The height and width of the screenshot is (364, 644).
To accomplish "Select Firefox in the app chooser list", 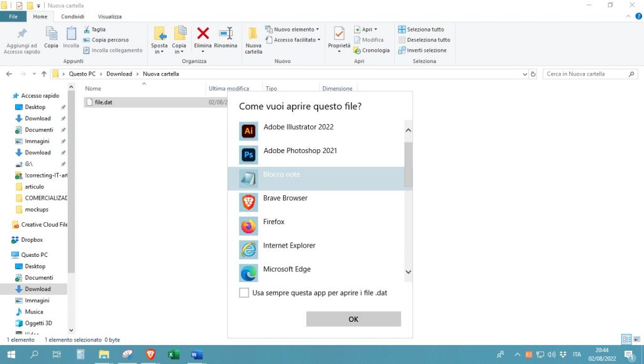I will click(x=274, y=222).
